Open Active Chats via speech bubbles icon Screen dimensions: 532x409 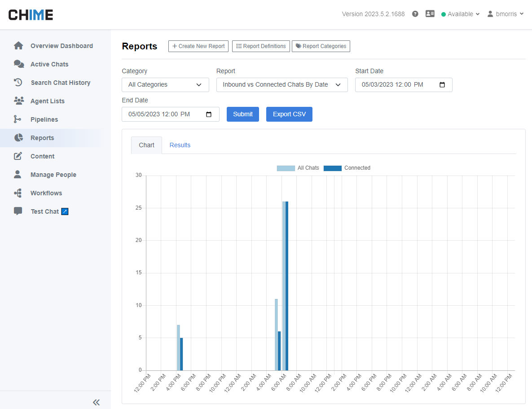(x=18, y=64)
